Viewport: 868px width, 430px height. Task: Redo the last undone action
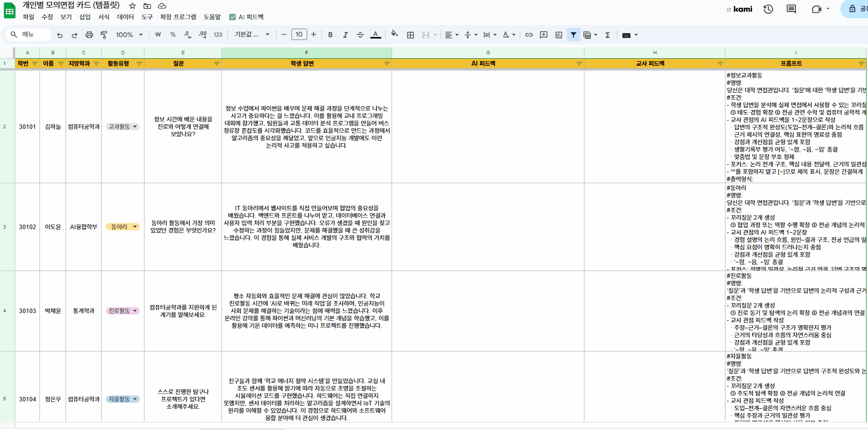tap(74, 35)
